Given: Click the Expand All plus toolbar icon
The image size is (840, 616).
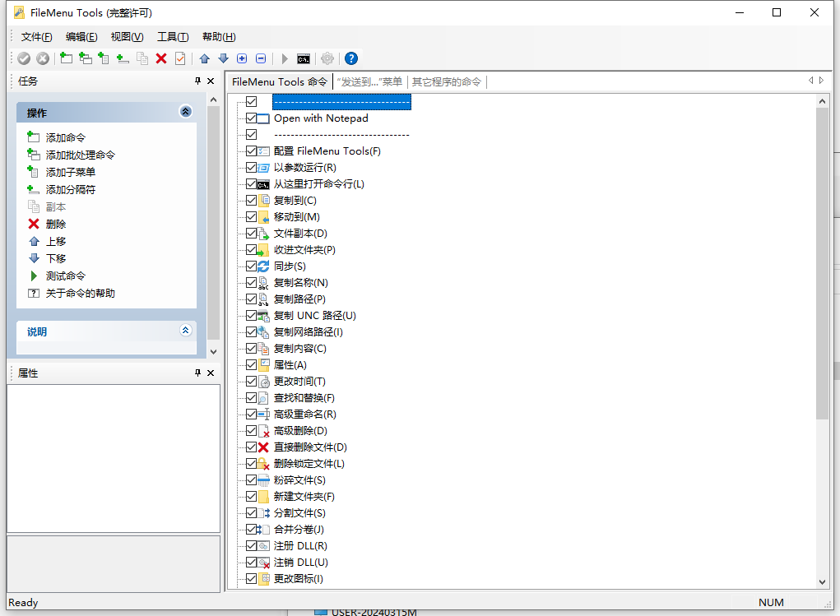Looking at the screenshot, I should coord(242,58).
